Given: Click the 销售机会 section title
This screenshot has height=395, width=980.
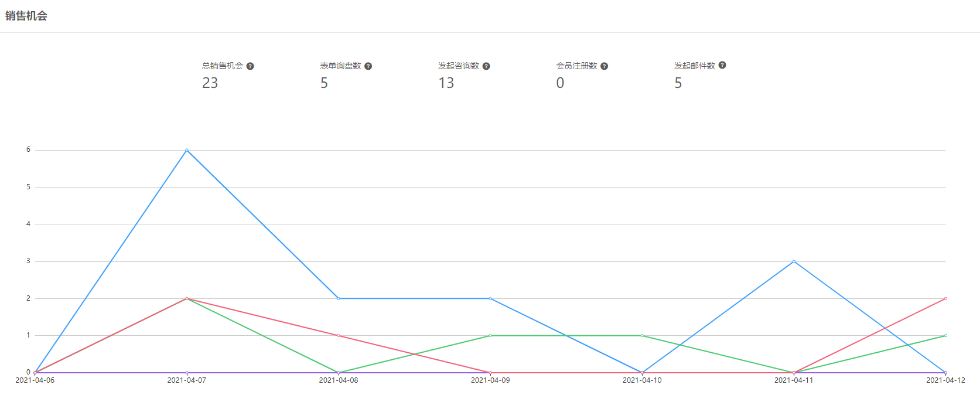Looking at the screenshot, I should [26, 16].
